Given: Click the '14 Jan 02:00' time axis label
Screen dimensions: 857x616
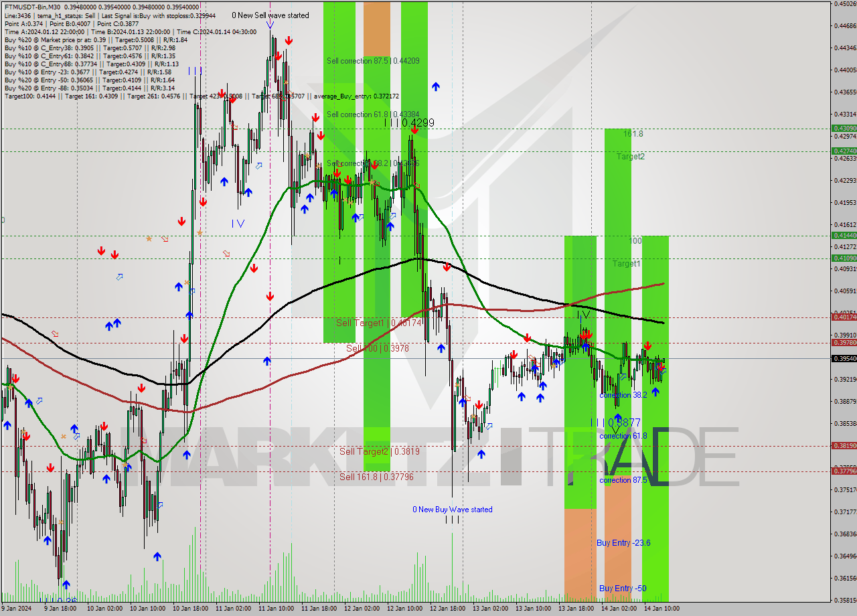Looking at the screenshot, I should pos(619,609).
